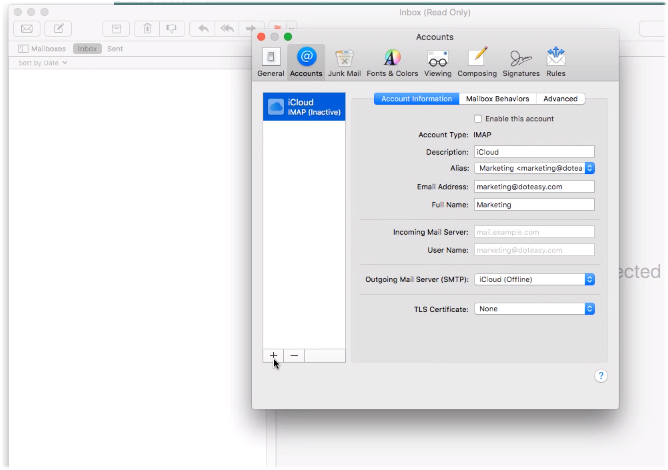Click the Incoming Mail Server field
This screenshot has width=668, height=470.
click(x=534, y=232)
